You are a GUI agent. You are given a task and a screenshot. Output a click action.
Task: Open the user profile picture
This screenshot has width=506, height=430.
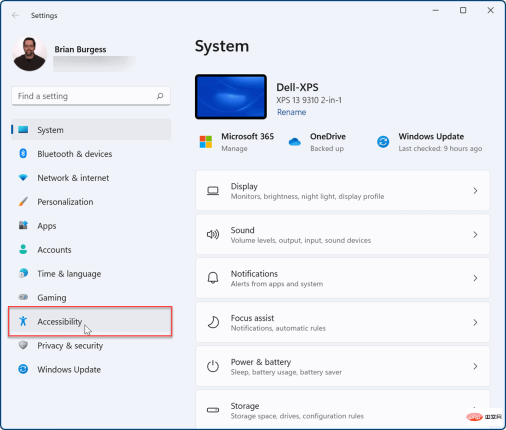tap(29, 54)
